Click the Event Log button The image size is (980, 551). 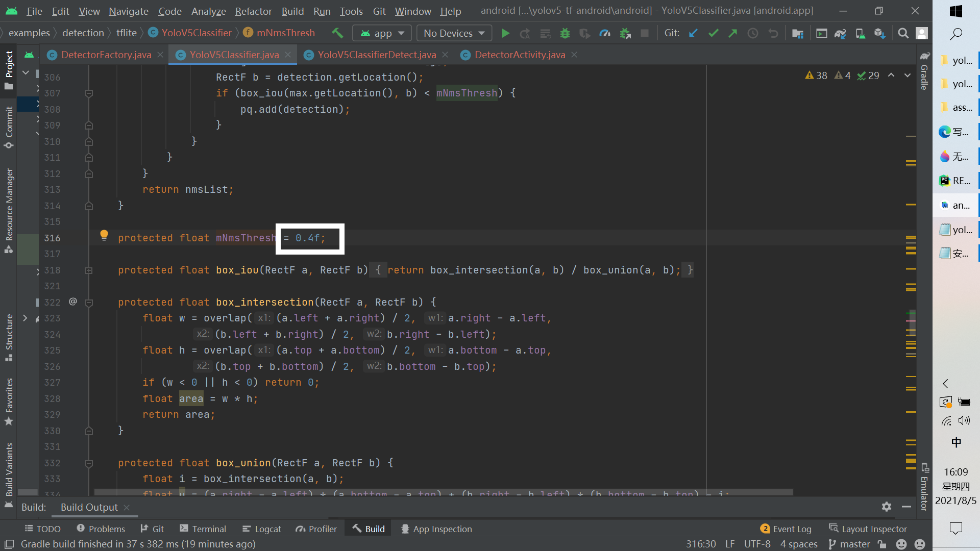point(786,529)
